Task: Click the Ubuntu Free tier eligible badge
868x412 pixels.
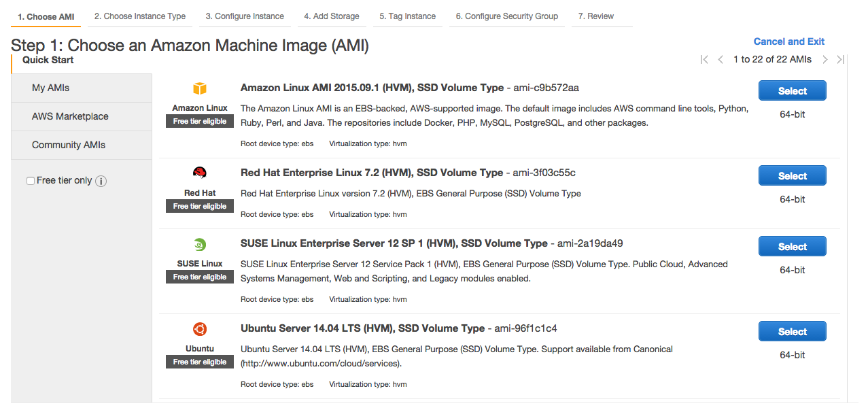Action: (x=200, y=362)
